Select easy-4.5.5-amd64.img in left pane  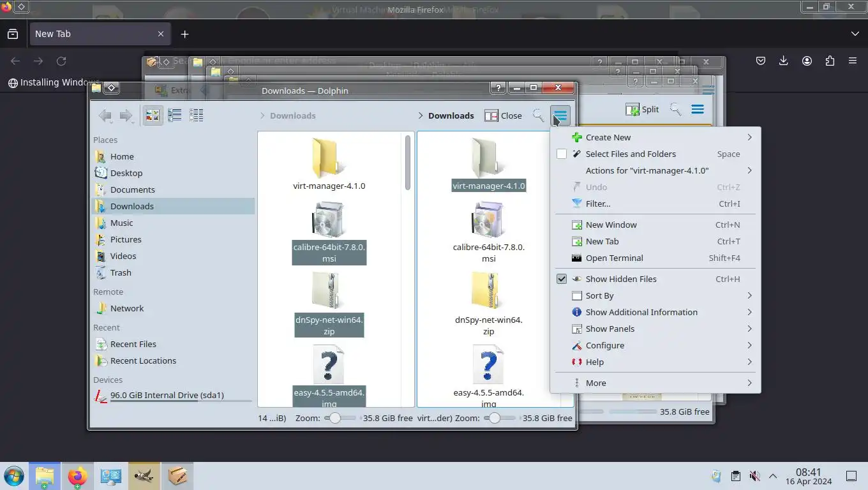(x=329, y=376)
